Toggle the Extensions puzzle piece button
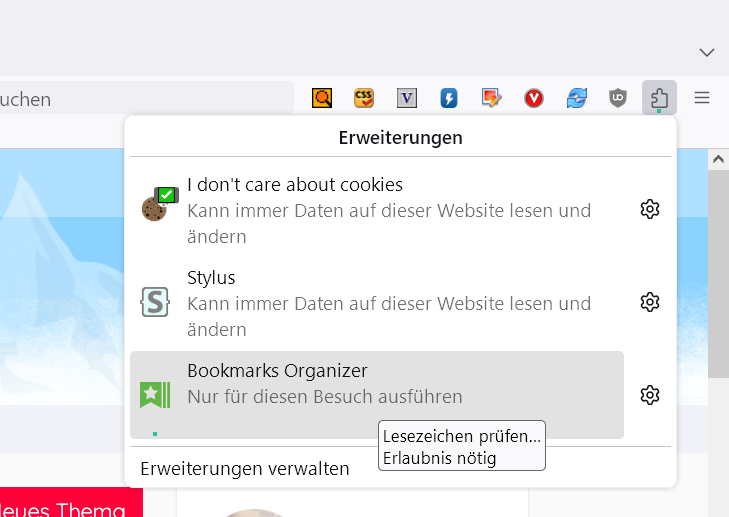The image size is (729, 517). pos(659,98)
